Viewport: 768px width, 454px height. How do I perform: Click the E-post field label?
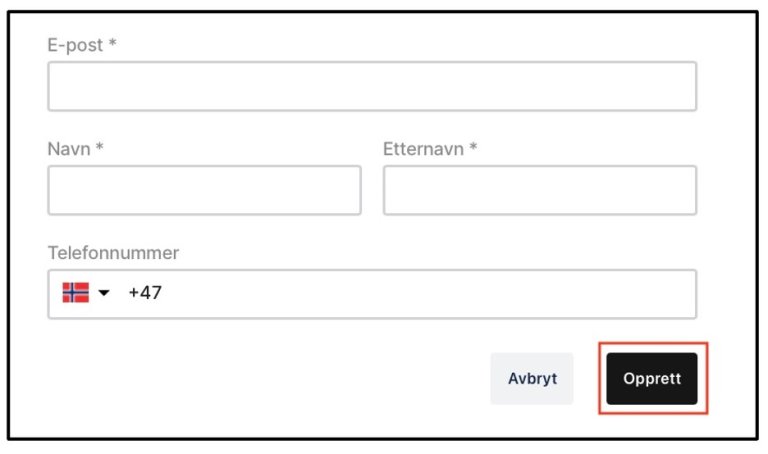click(x=73, y=45)
